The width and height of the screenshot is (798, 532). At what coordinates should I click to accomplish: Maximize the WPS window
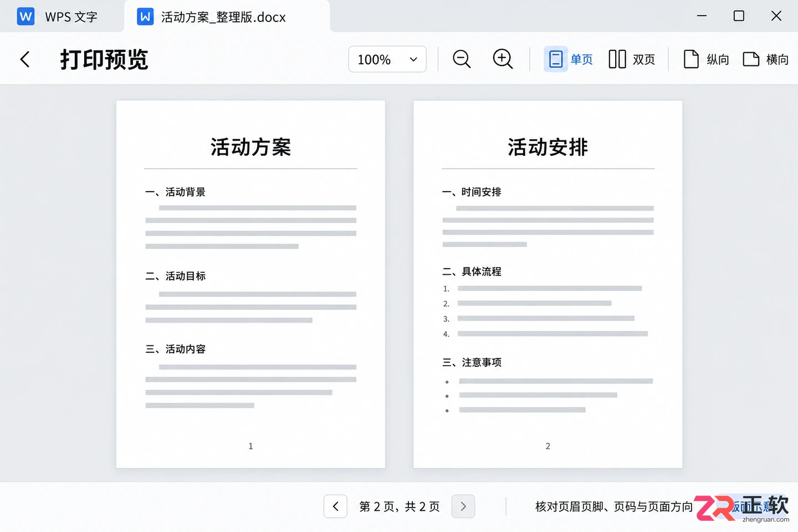(739, 16)
